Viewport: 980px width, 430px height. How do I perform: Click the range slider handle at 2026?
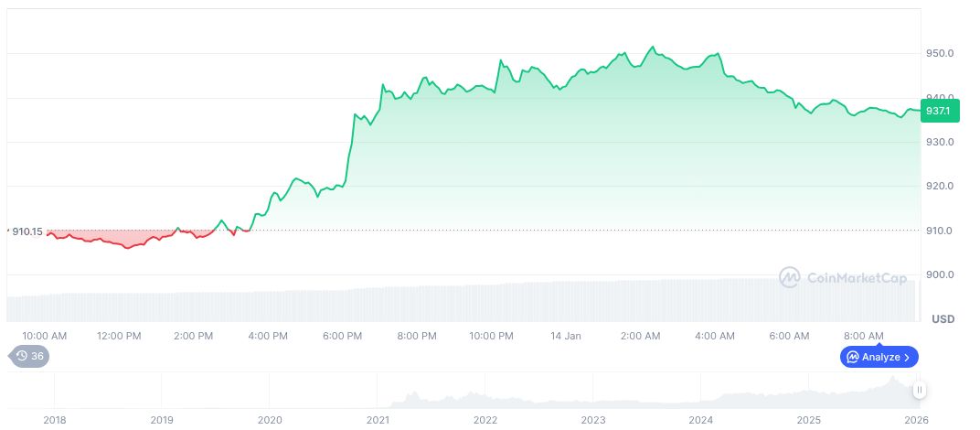click(919, 390)
